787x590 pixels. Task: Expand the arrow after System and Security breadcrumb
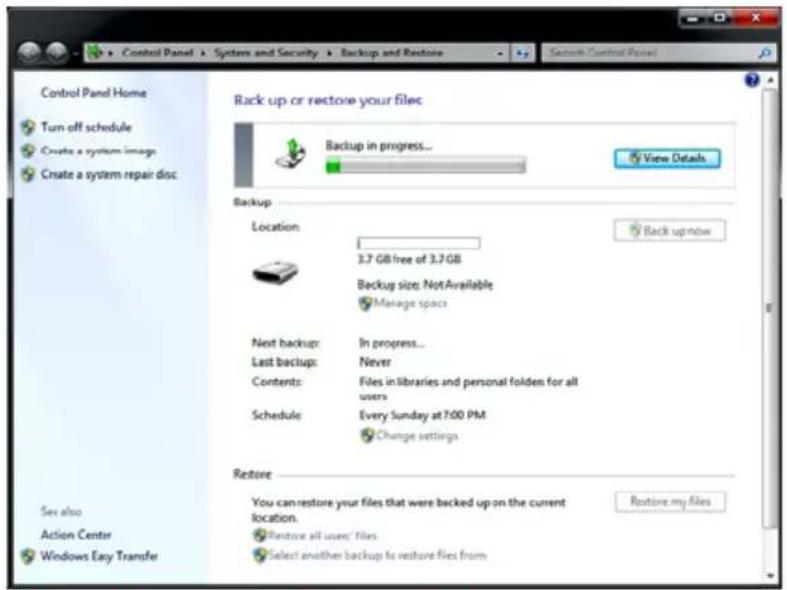330,53
